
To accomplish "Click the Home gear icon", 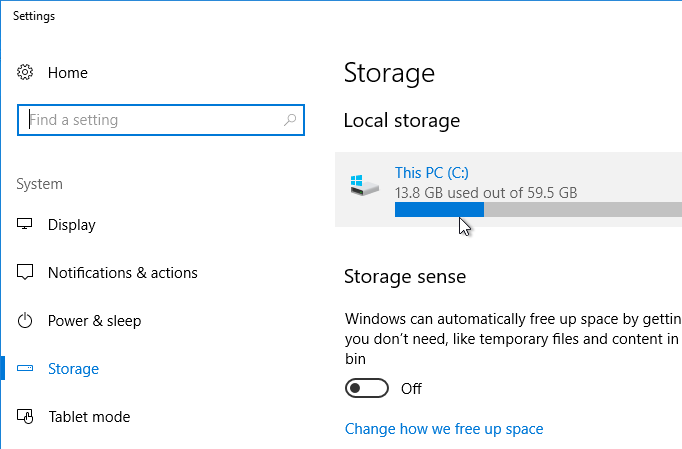I will [26, 73].
